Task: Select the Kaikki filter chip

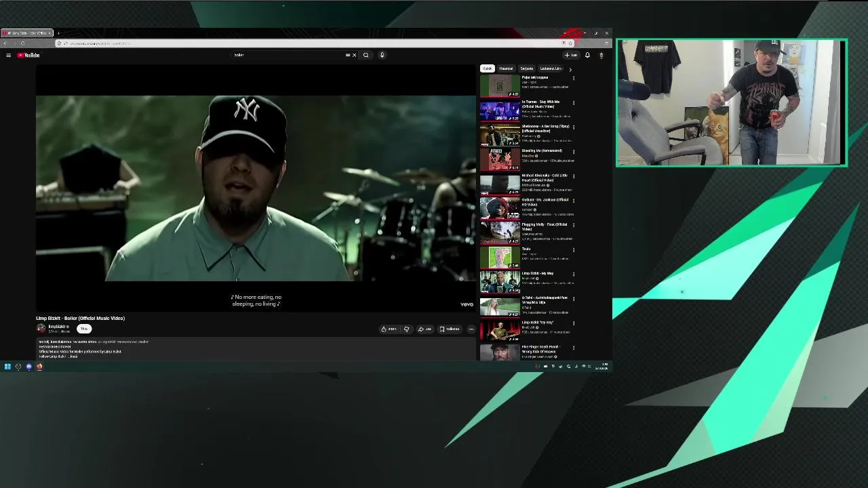Action: [x=487, y=68]
